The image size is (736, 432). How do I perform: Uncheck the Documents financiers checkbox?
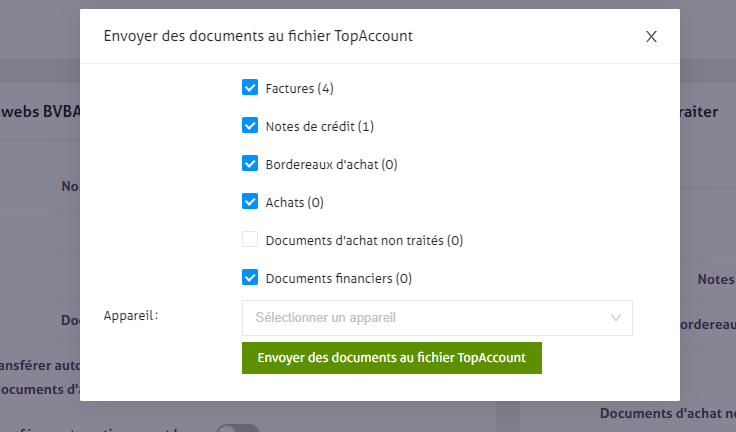coord(250,278)
